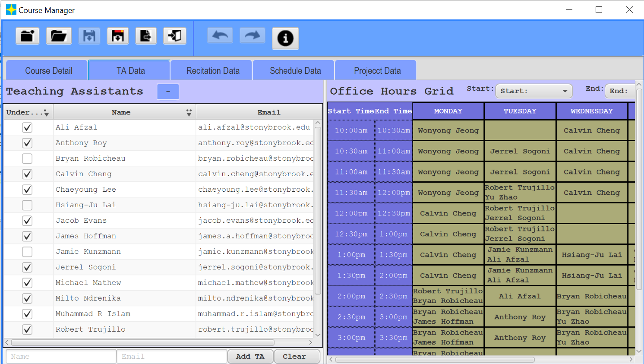
Task: Click the Save floppy disk icon
Action: [89, 36]
